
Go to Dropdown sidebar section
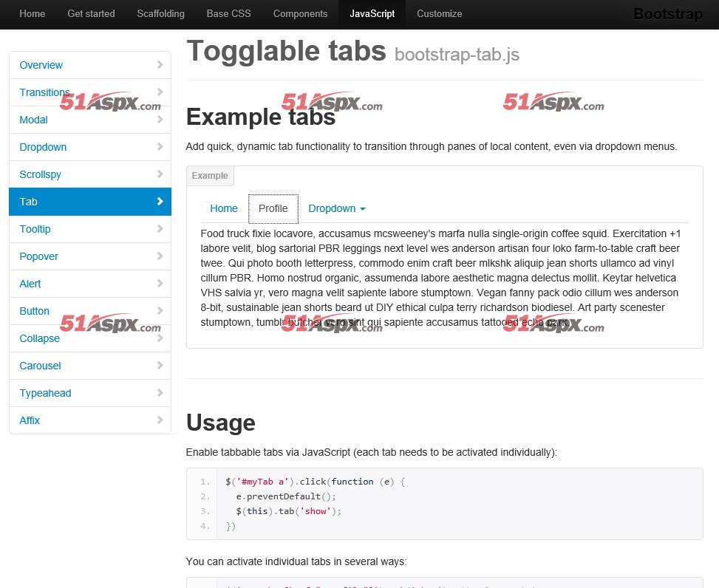[90, 147]
